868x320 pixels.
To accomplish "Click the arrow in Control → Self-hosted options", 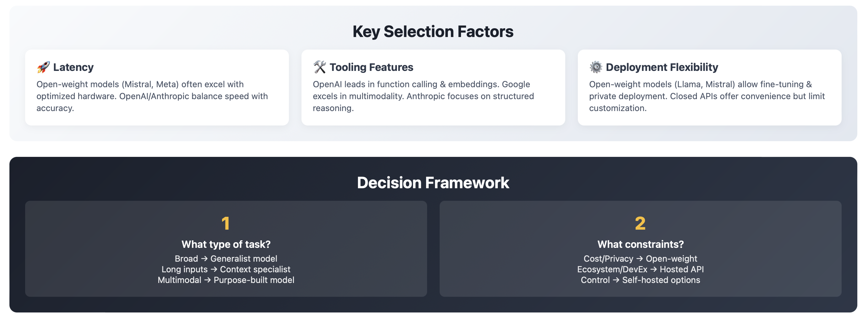I will [616, 280].
